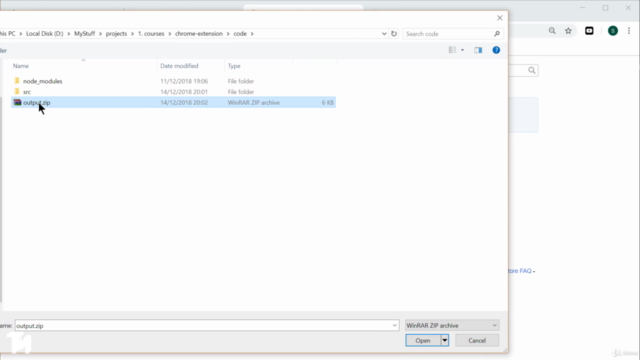Expand chevron after projects breadcrumb

[132, 34]
